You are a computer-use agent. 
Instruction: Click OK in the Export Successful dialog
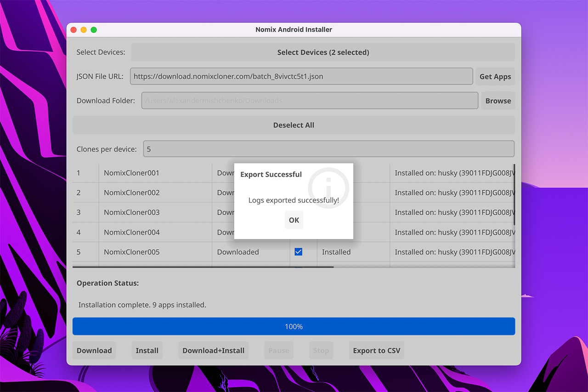[294, 220]
